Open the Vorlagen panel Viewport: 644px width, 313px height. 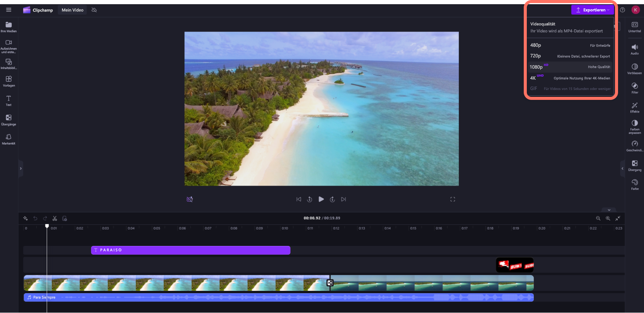tap(8, 82)
